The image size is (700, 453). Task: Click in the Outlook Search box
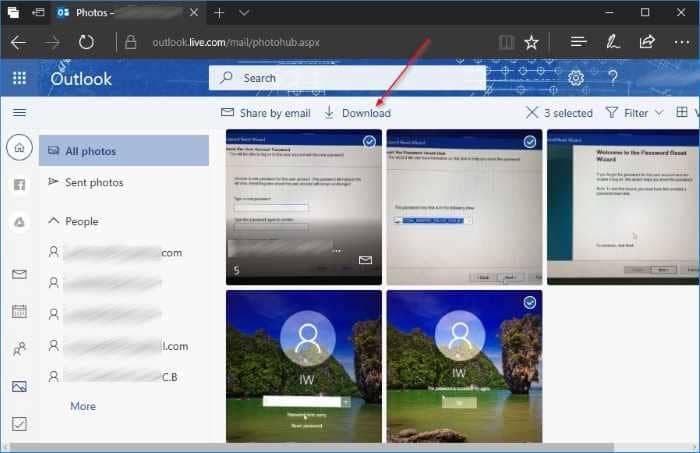(347, 78)
